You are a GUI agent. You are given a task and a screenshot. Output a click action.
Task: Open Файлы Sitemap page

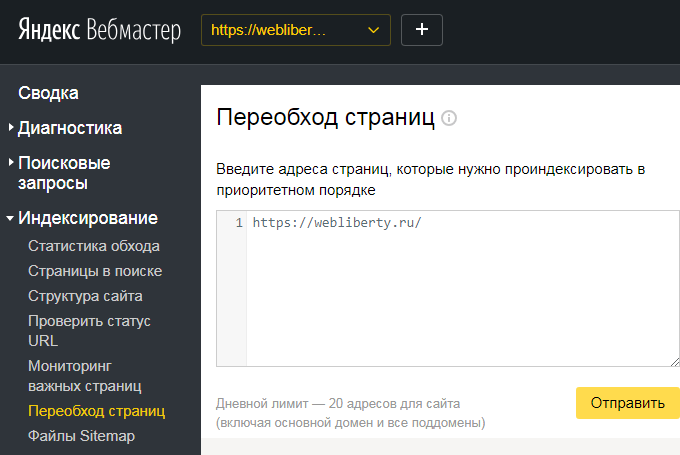click(x=81, y=436)
